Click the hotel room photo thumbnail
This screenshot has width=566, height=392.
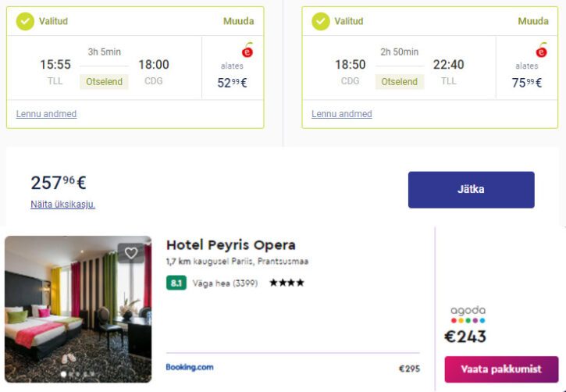(78, 309)
